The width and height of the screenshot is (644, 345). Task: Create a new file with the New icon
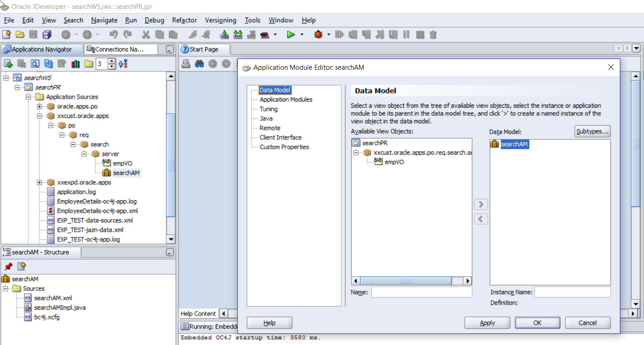(x=8, y=34)
